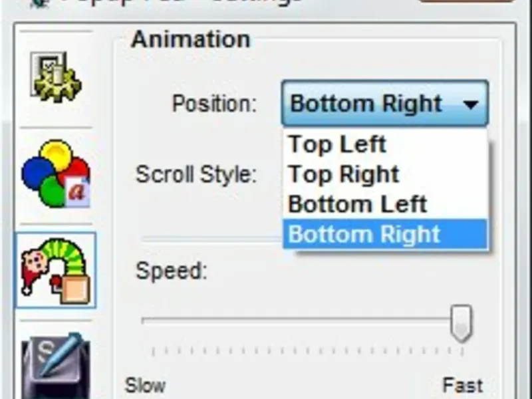Select the jack-in-the-box animation icon
The height and width of the screenshot is (399, 532).
[55, 269]
